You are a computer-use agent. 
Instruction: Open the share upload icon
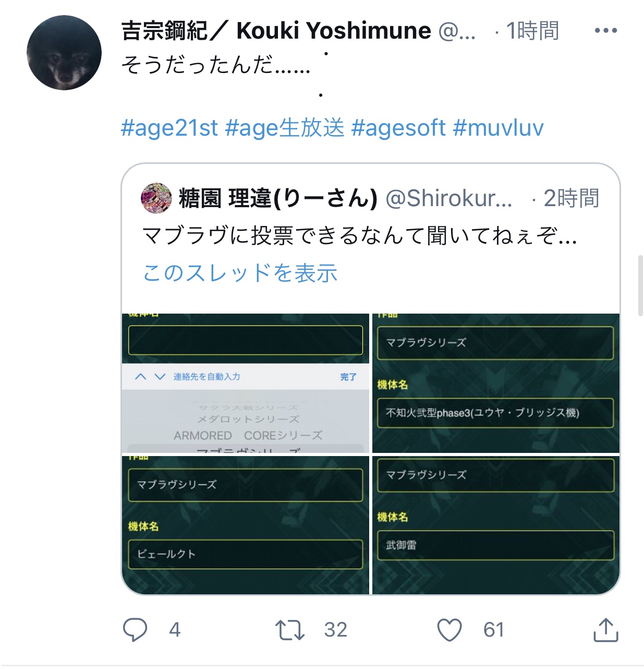tap(605, 630)
